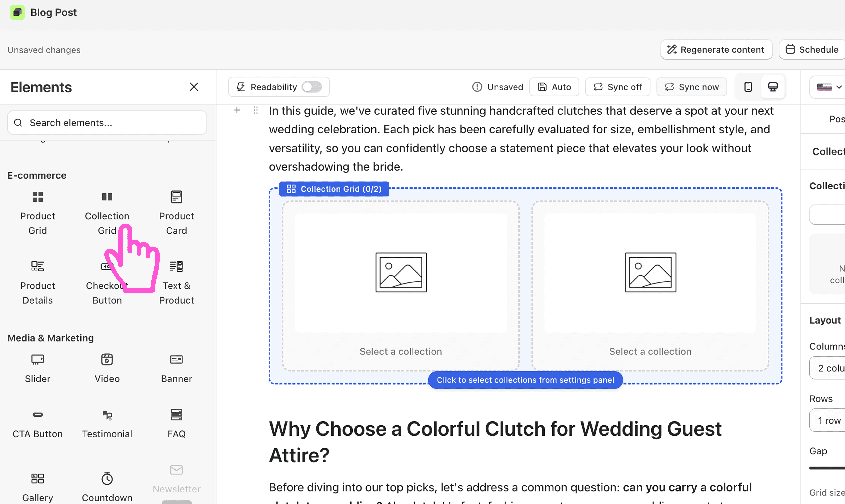Switch to mobile preview
Screen dimensions: 845x504
pyautogui.click(x=748, y=87)
